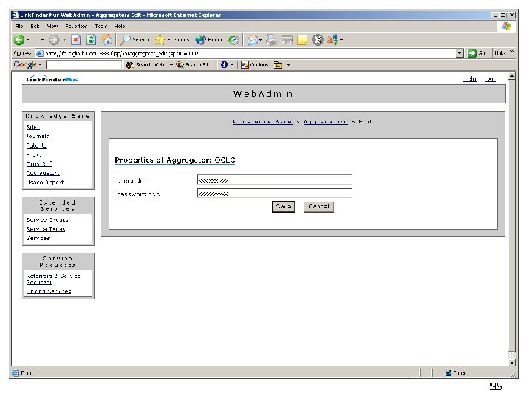The height and width of the screenshot is (399, 532).
Task: Open the Help menu
Action: pos(120,26)
